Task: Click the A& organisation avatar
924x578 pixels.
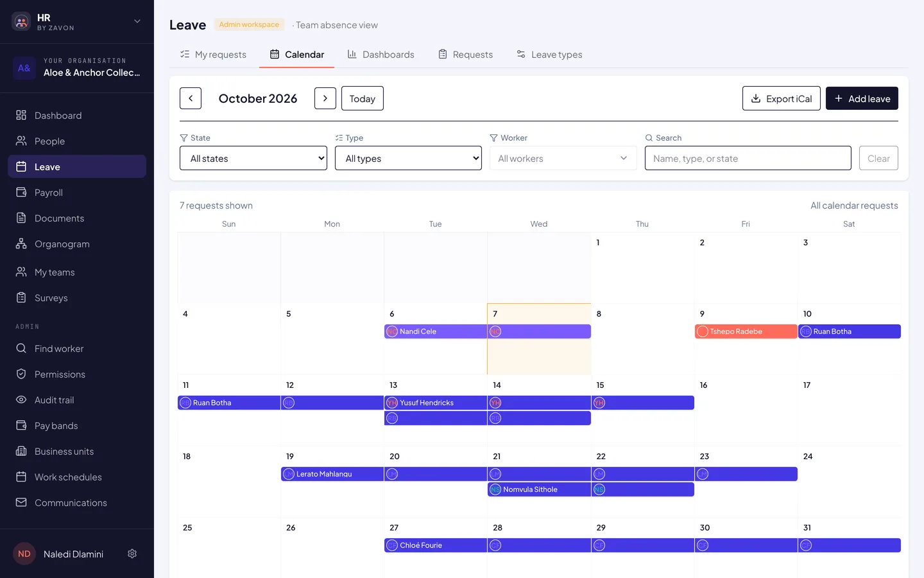Action: coord(24,68)
